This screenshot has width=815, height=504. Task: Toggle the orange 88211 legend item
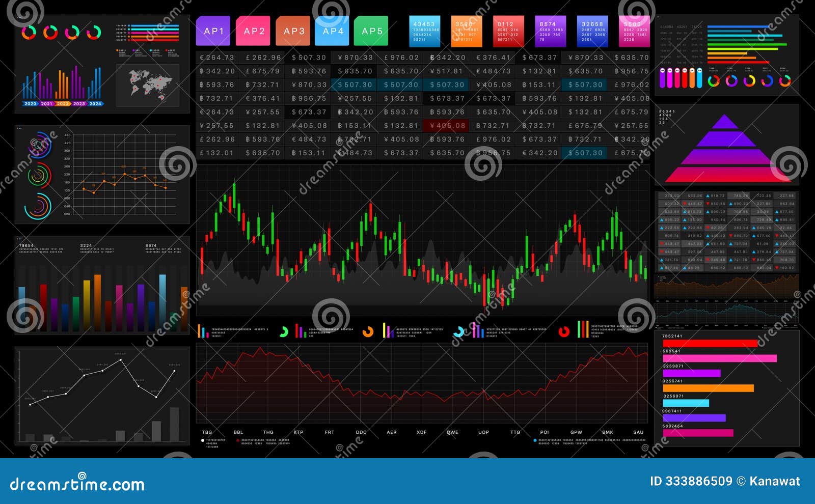117,50
